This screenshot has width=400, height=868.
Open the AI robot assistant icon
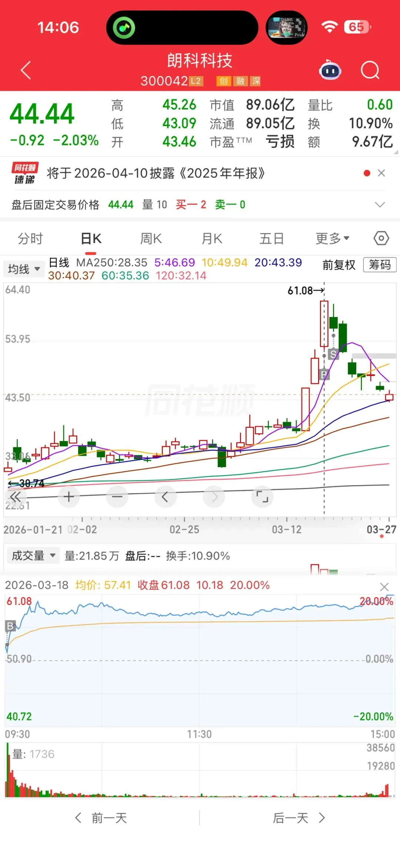pos(330,70)
